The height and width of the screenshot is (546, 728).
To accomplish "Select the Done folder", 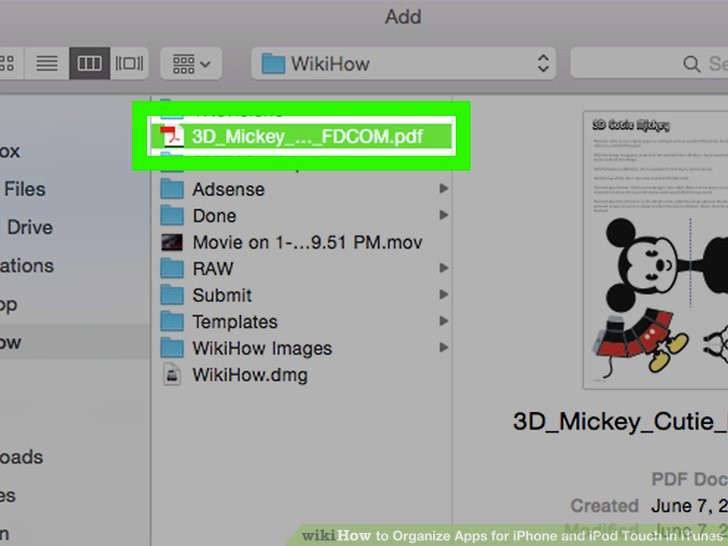I will pos(301,215).
